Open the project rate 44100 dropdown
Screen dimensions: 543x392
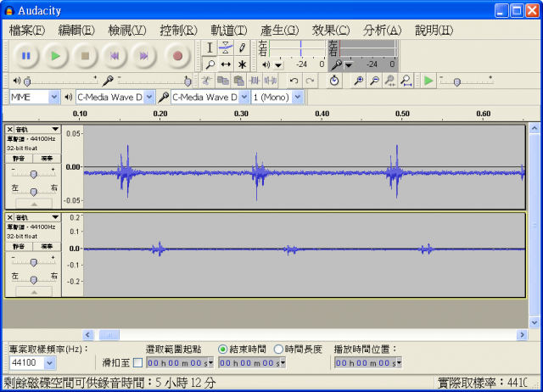[49, 363]
